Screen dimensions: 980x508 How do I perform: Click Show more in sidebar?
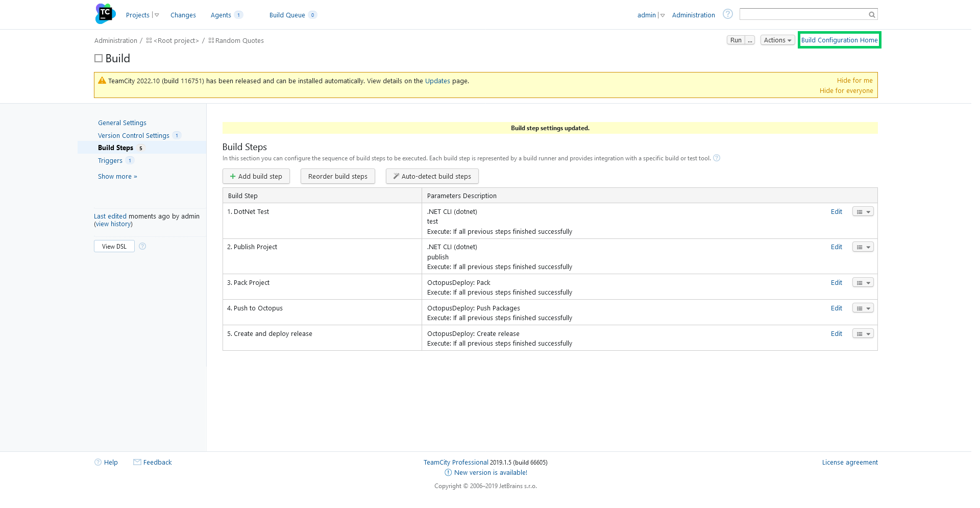tap(117, 177)
